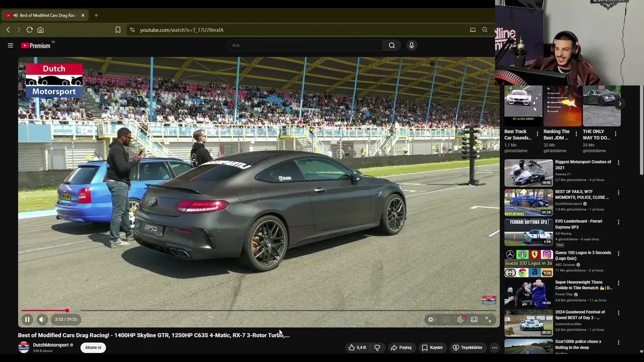Open the 2024 Goodwood Festival of Speed video
Viewport: 644px width, 362px height.
click(528, 323)
